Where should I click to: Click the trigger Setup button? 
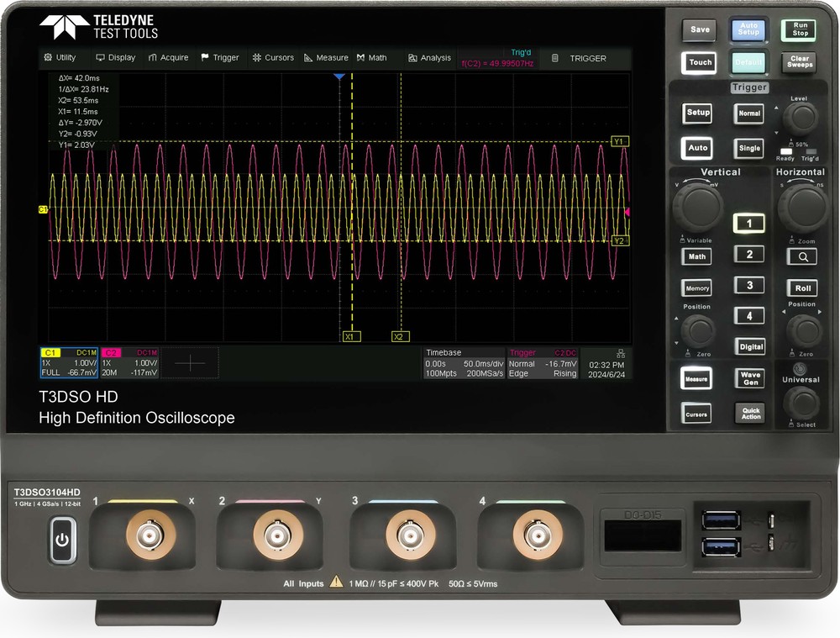point(698,113)
